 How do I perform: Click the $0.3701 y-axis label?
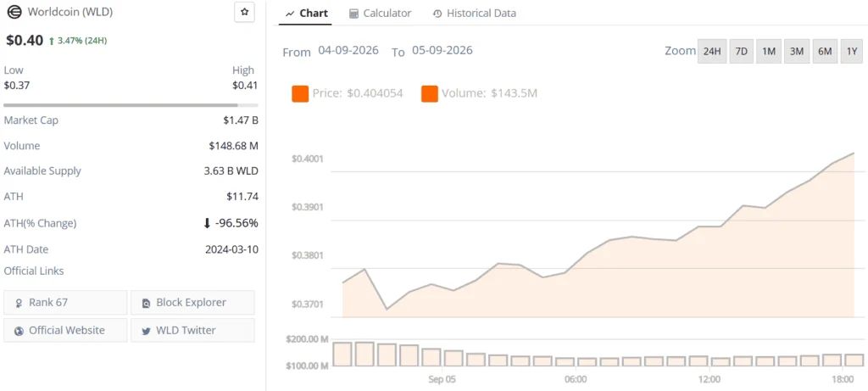click(307, 304)
